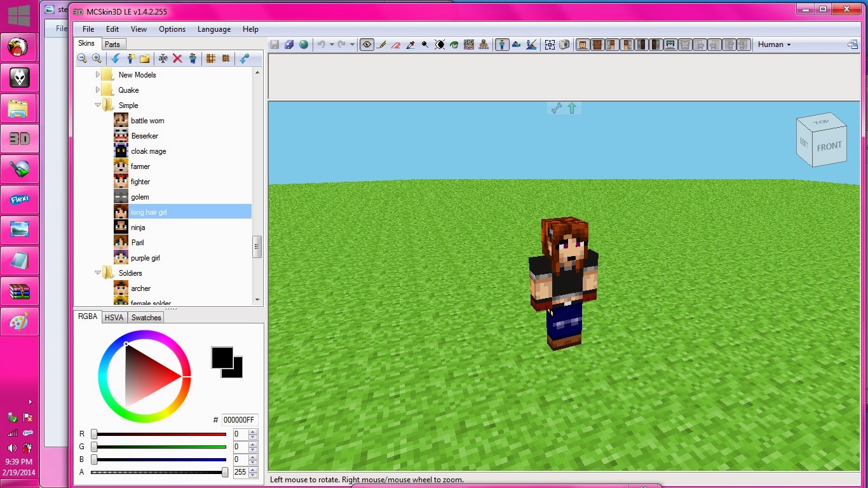This screenshot has height=488, width=868.
Task: Open the Import skin icon
Action: (116, 58)
